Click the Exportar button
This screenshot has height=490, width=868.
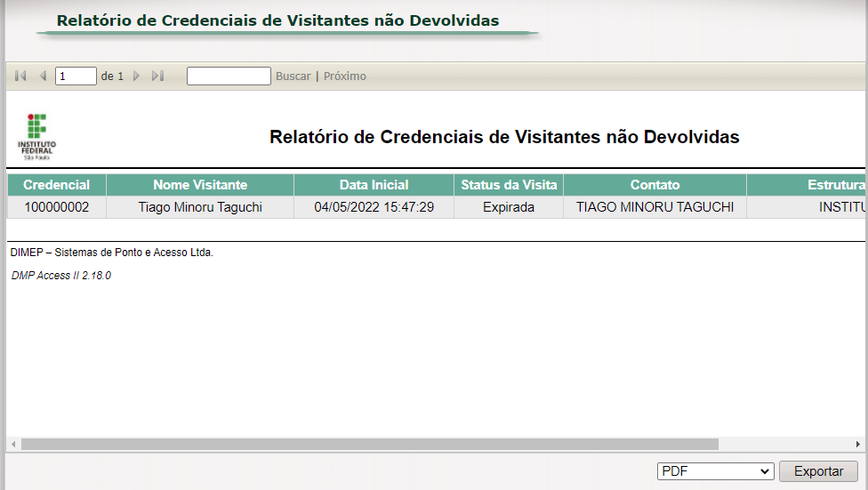point(818,471)
